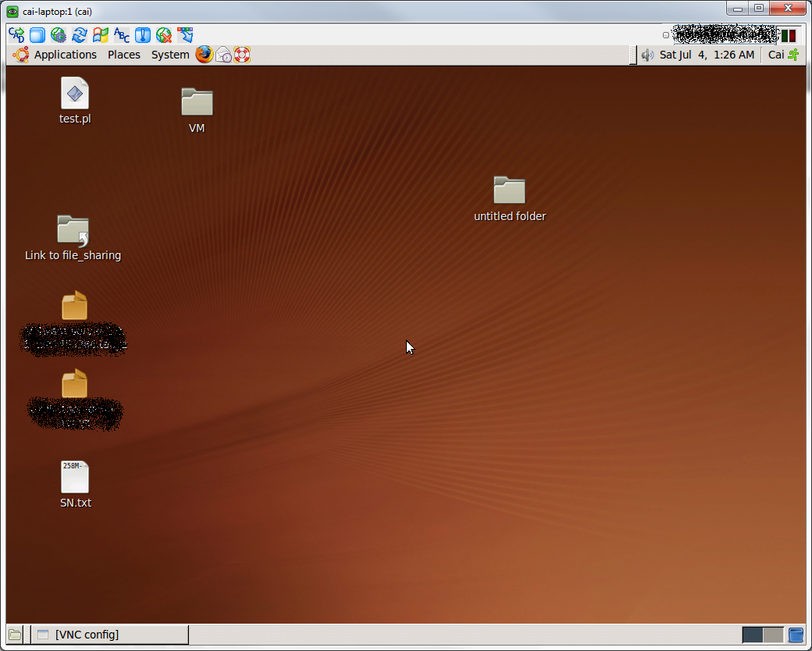Show connection info with the blue exclamation icon

pyautogui.click(x=143, y=35)
